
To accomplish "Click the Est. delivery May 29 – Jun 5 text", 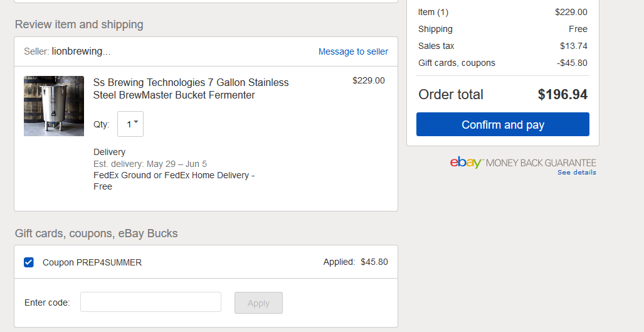I will pos(150,164).
